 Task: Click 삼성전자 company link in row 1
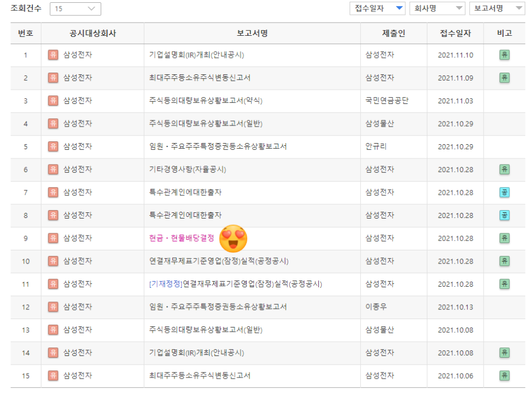coord(78,55)
